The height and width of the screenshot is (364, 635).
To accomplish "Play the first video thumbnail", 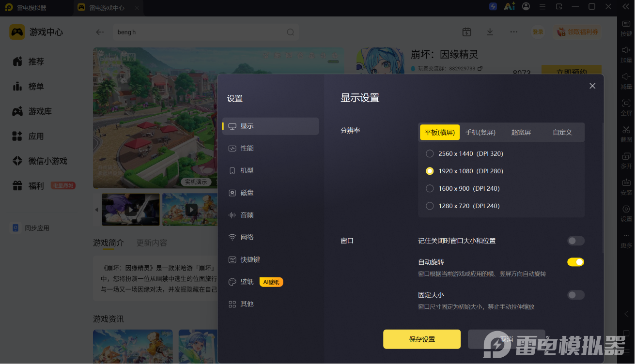I will (x=131, y=210).
